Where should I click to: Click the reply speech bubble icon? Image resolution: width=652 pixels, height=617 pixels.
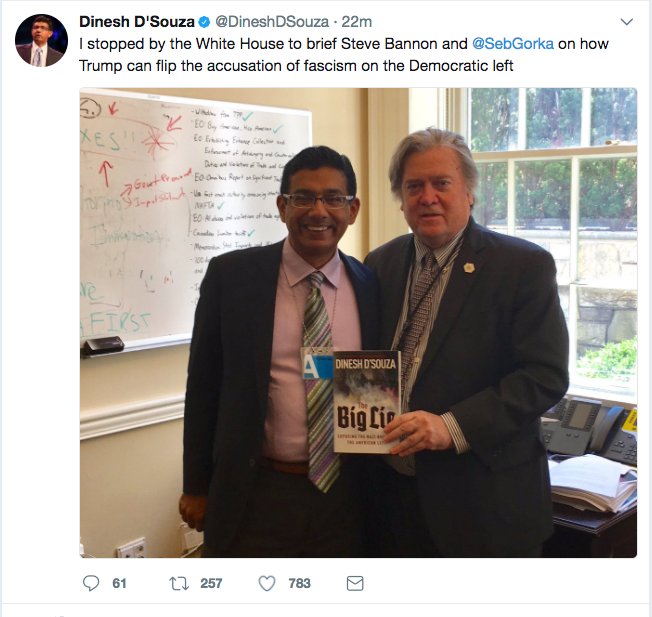91,583
